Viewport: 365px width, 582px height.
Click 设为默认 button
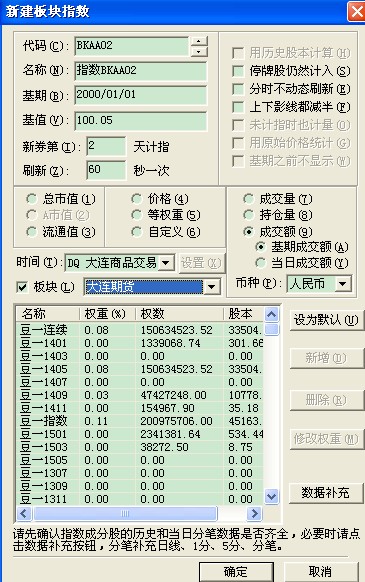(326, 320)
